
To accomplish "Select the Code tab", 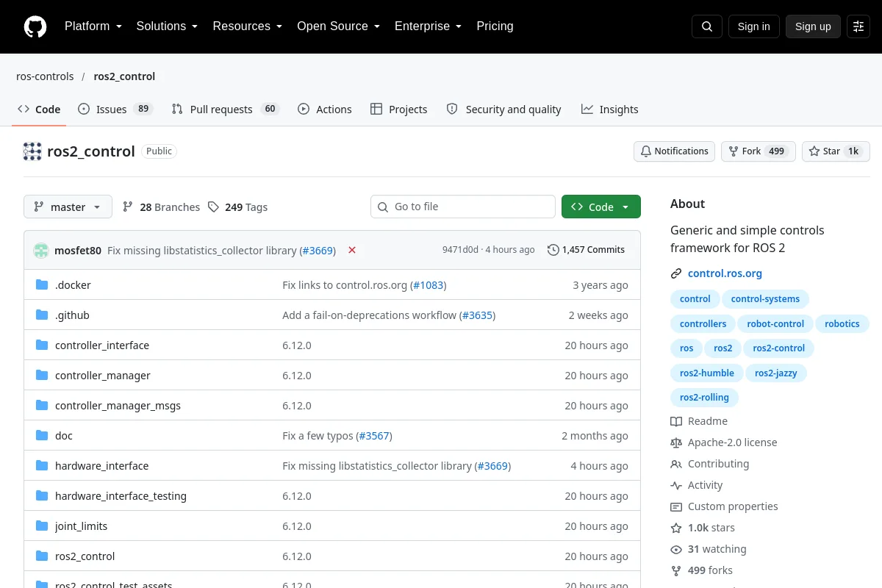I will tap(39, 109).
